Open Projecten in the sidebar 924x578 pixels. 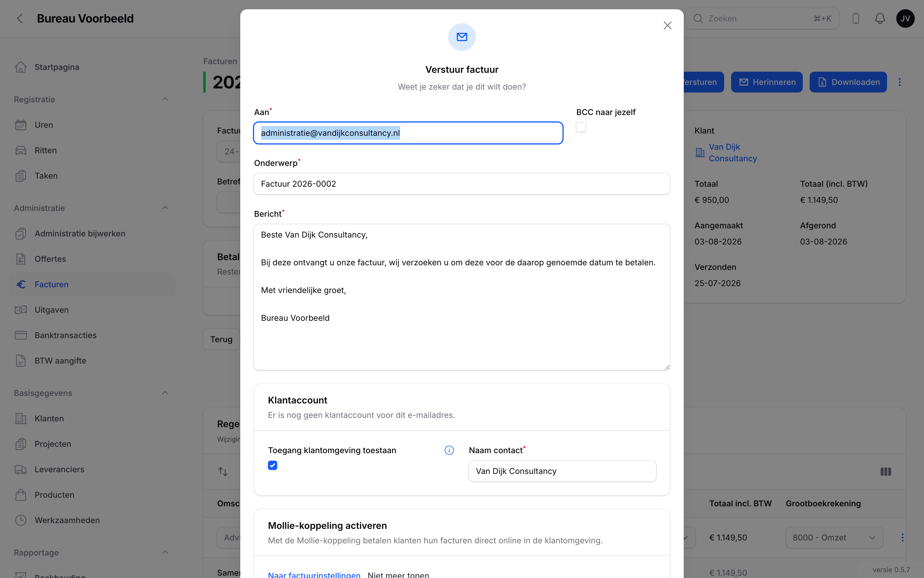pos(53,444)
